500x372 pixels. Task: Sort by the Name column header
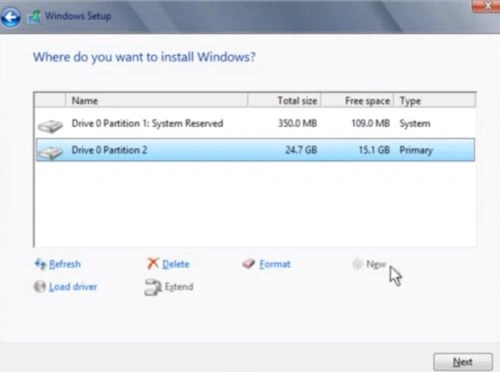tap(156, 100)
